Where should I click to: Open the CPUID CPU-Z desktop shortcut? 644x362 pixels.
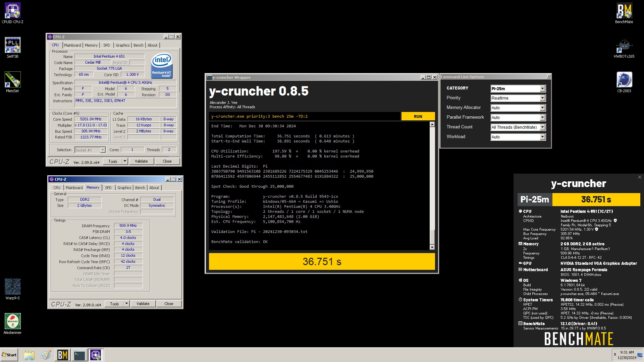(12, 13)
